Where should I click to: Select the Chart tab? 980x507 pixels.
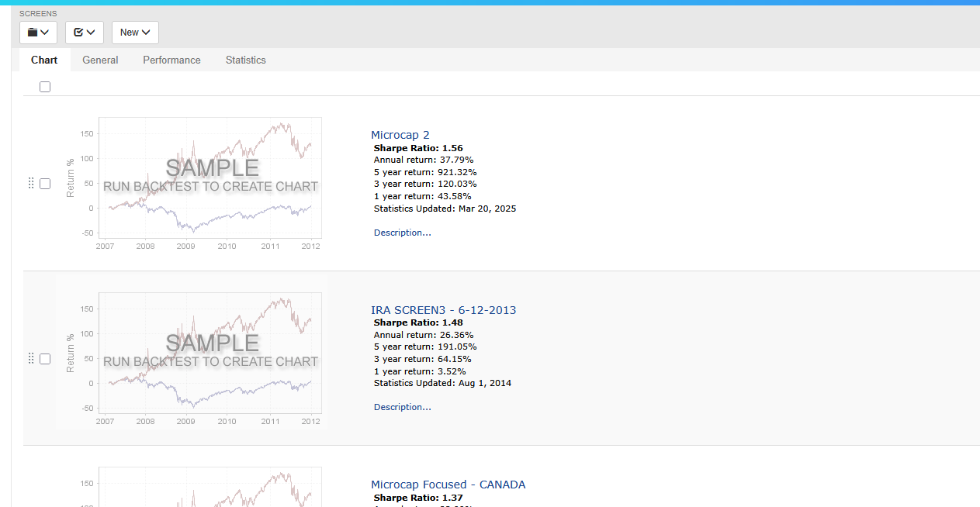[x=44, y=60]
